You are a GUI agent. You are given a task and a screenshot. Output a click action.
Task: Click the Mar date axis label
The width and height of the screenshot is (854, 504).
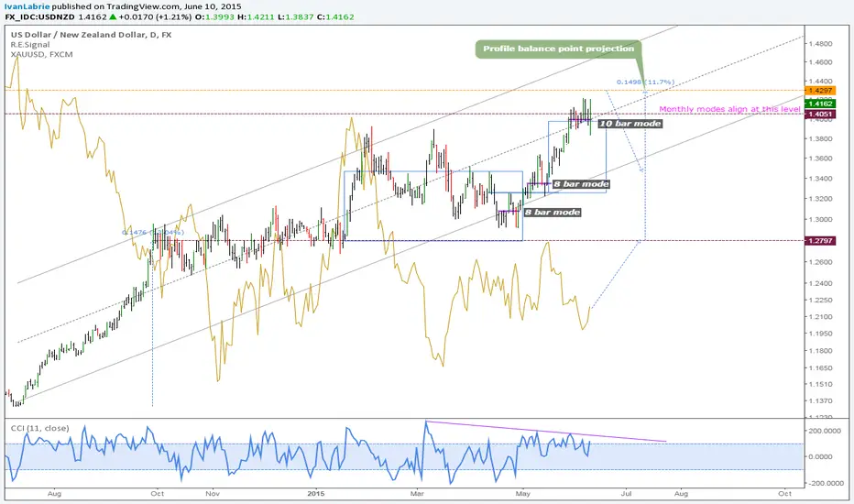417,494
